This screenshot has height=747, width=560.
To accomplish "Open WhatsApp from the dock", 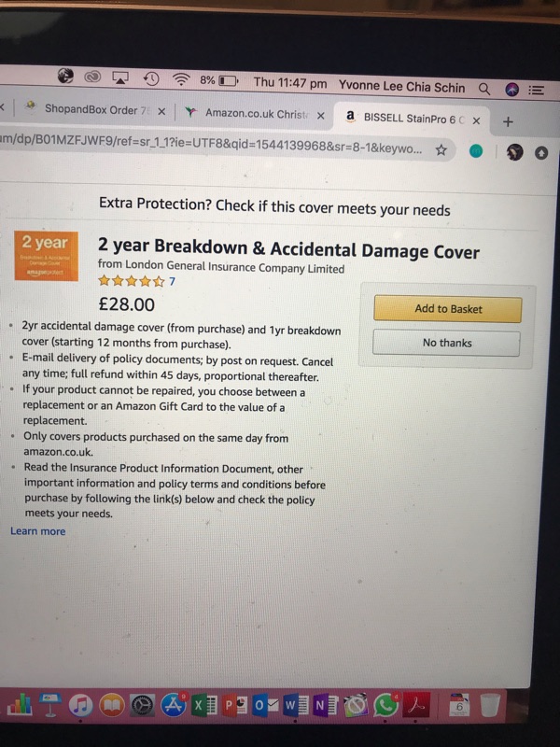I will coord(385,706).
